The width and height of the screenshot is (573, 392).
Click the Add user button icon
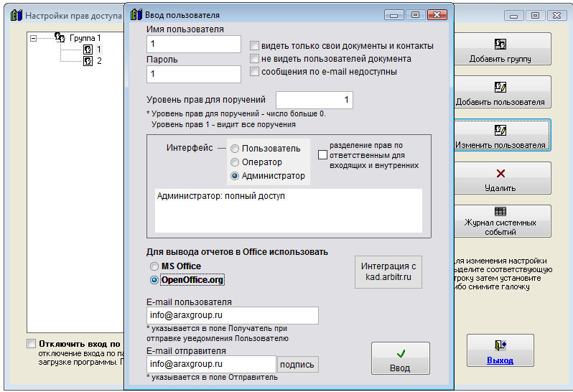pos(500,87)
